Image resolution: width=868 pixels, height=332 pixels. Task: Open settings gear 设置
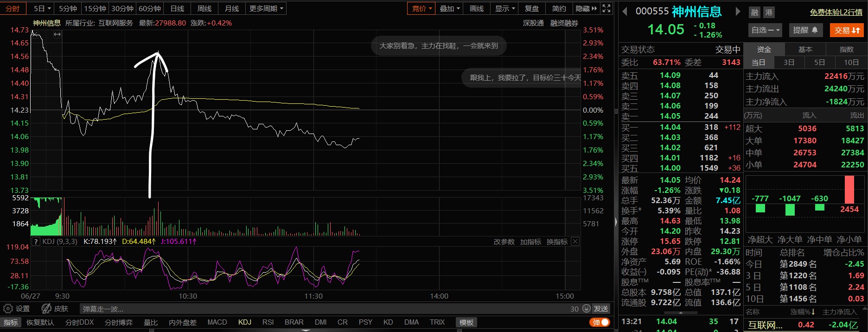pos(17,309)
